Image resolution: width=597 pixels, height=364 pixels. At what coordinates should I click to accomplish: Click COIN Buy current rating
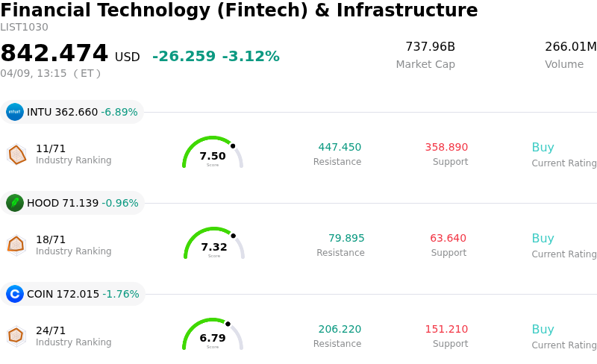pos(543,330)
